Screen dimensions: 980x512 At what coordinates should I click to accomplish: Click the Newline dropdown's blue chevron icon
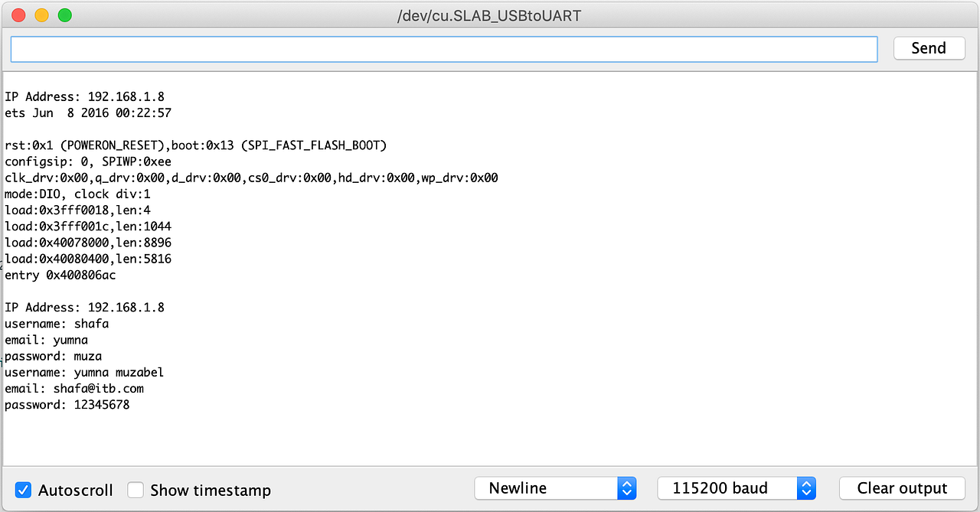[x=627, y=488]
